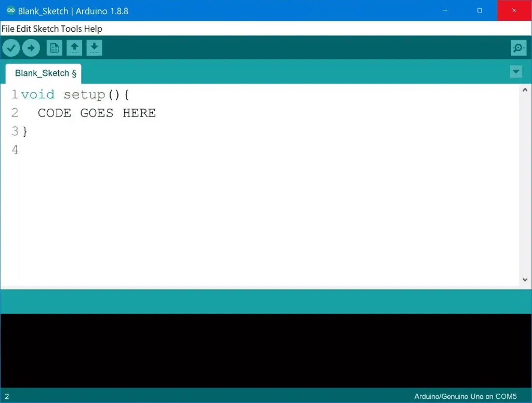
Task: Expand the tab options dropdown arrow
Action: (x=516, y=72)
